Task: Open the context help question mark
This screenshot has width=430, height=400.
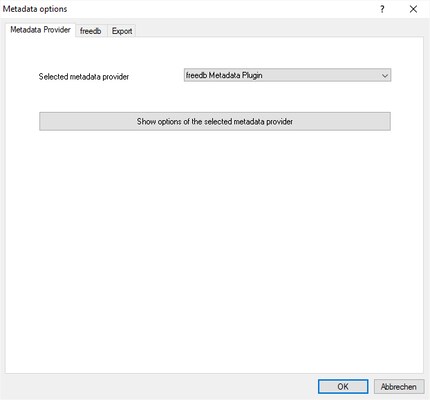Action: coord(382,9)
